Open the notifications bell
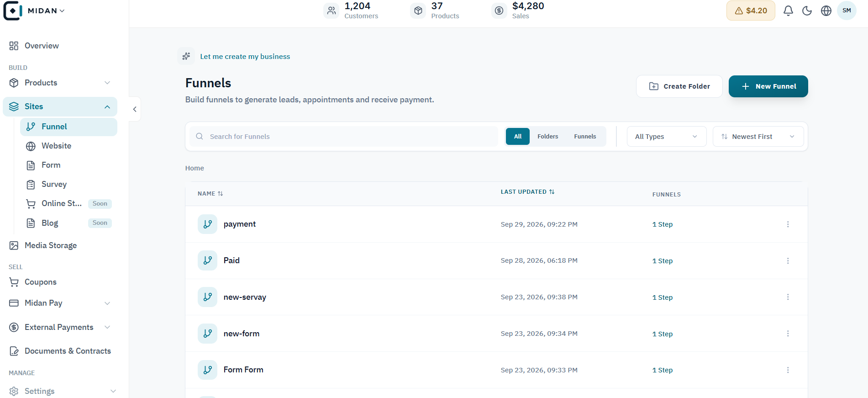This screenshot has width=868, height=398. tap(788, 11)
